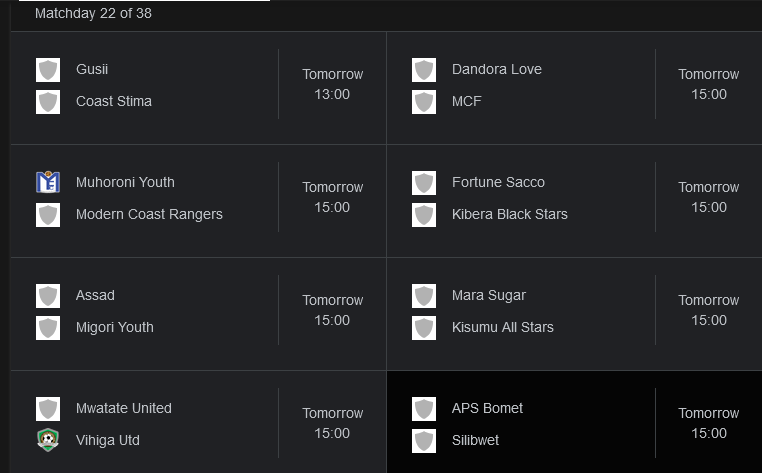Click the Fortune Sacco shield icon

click(x=424, y=182)
